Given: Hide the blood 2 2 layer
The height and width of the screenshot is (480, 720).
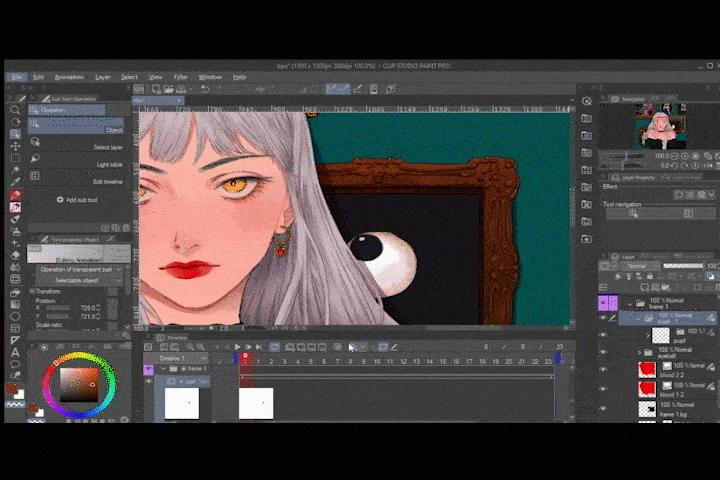Looking at the screenshot, I should pos(603,369).
